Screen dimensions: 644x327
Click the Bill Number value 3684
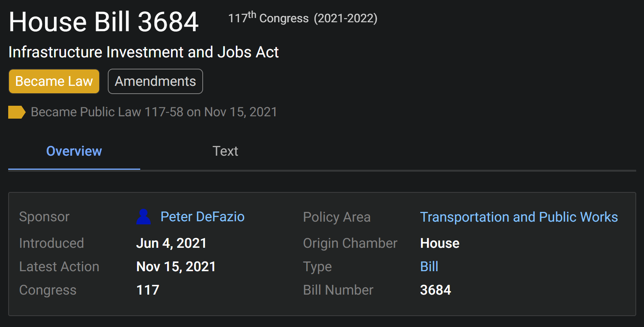(x=435, y=290)
